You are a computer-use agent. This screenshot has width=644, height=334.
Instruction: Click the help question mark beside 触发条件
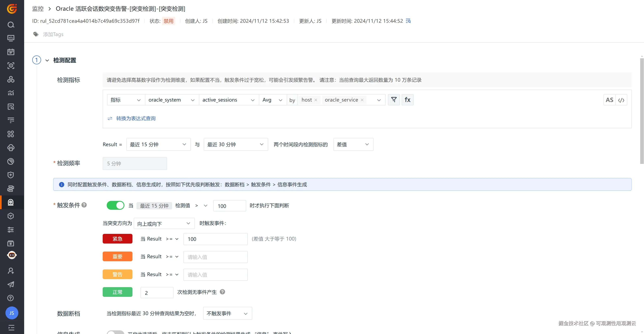coord(84,205)
